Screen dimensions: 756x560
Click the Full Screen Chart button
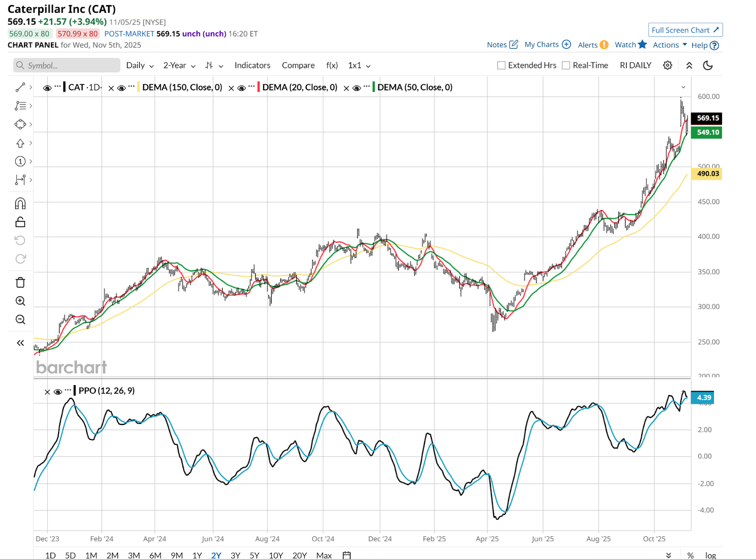[x=685, y=30]
